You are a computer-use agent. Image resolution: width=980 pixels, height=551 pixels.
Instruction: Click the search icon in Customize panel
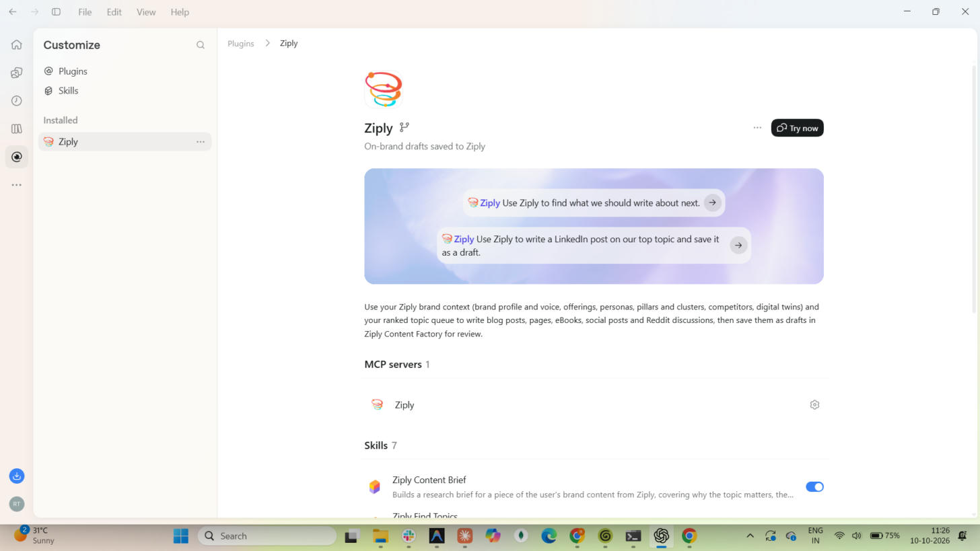tap(201, 45)
